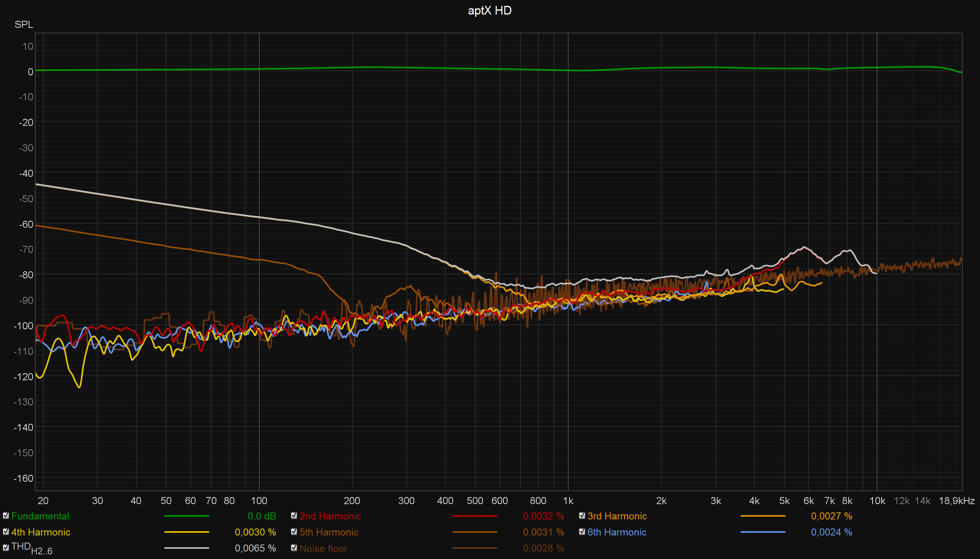Click the 3rd Harmonic legend label
The width and height of the screenshot is (980, 559).
coord(617,516)
